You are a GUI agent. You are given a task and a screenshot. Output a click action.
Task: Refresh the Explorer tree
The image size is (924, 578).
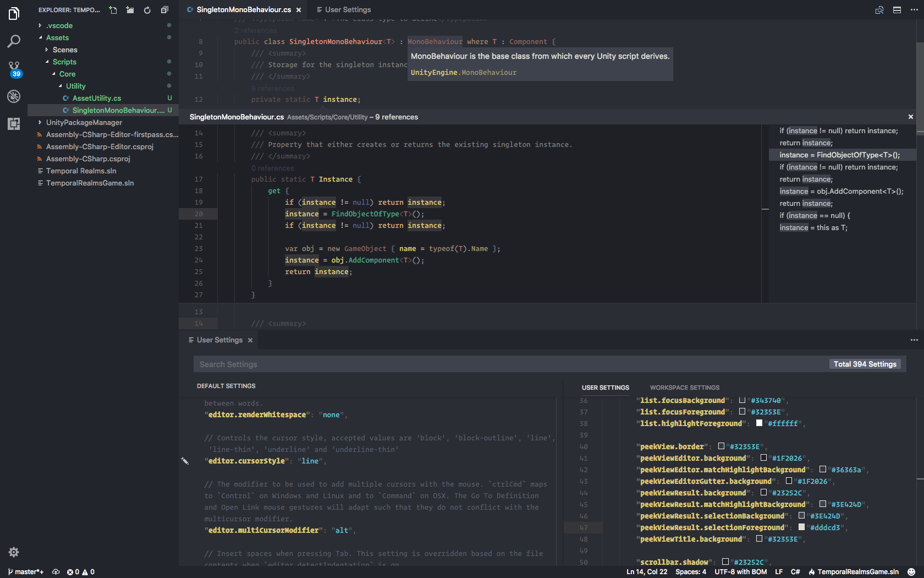[147, 10]
